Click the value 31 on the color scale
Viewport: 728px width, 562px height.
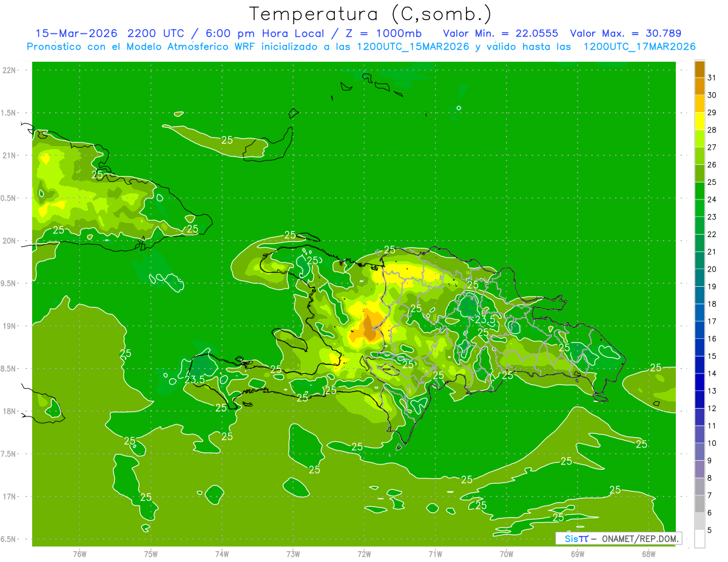click(712, 78)
